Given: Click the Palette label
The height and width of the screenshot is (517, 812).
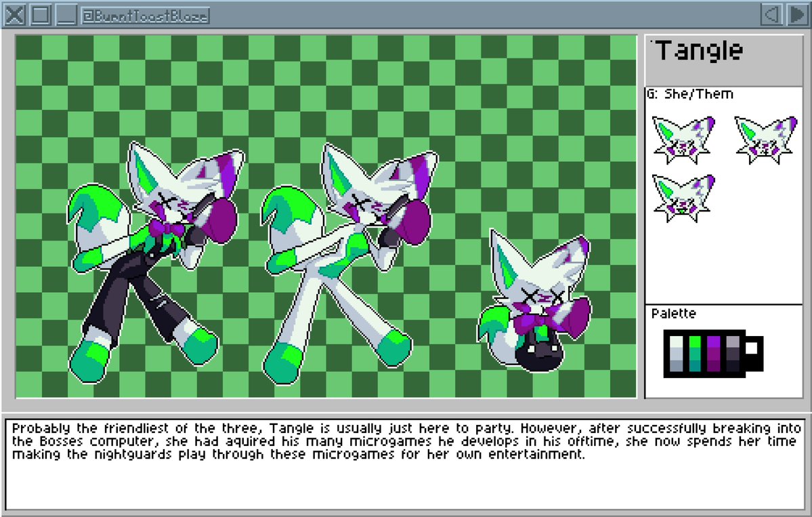Looking at the screenshot, I should point(673,314).
